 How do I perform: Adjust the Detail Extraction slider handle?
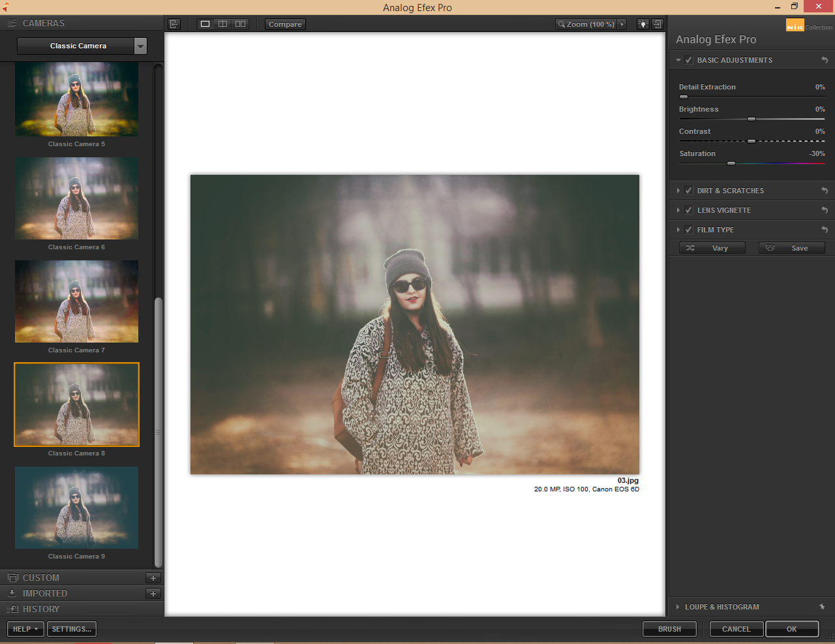[x=684, y=97]
